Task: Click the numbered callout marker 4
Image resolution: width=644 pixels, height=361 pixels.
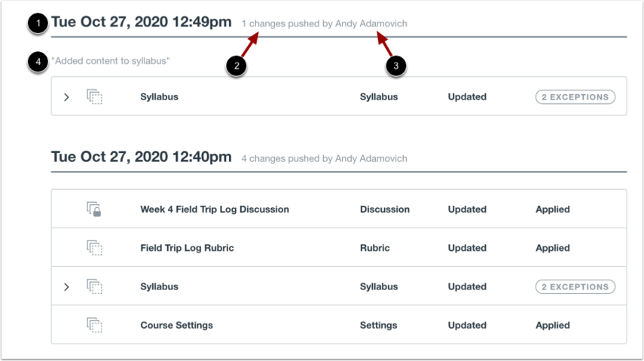Action: point(38,62)
